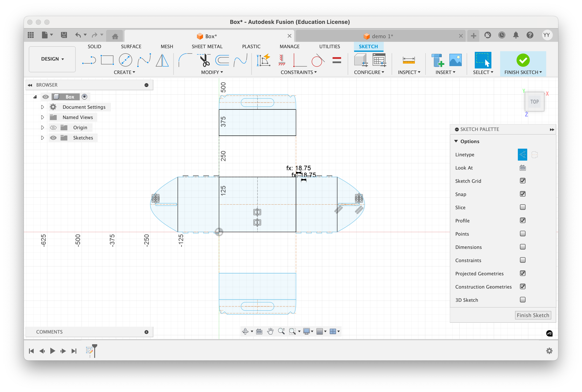
Task: Apply the Horizontal/Vertical constraint
Action: pos(282,60)
